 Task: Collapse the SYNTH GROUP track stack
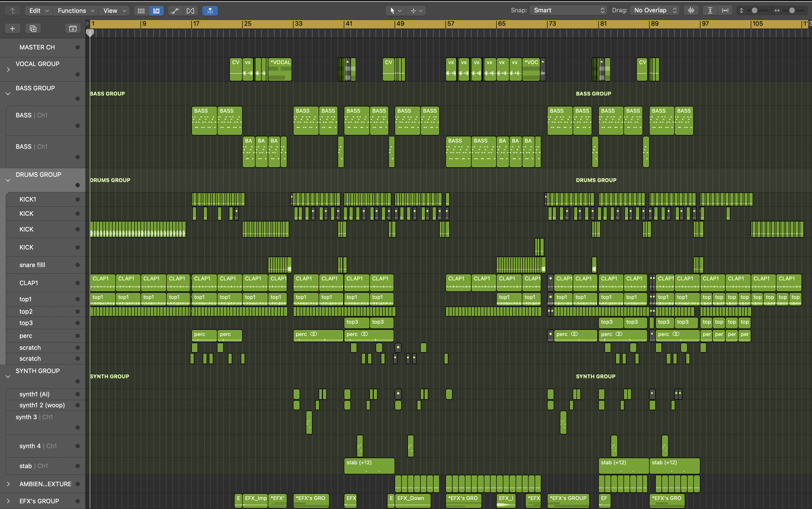pyautogui.click(x=8, y=377)
